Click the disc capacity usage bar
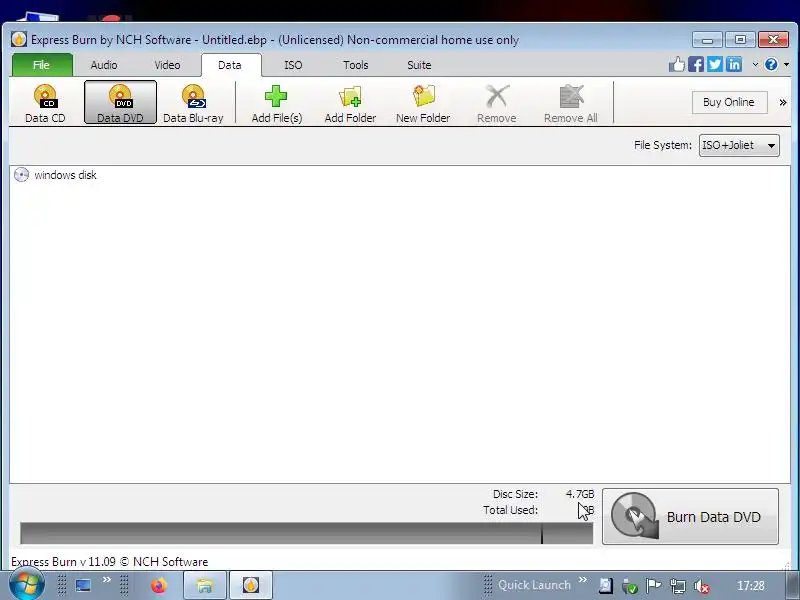The height and width of the screenshot is (600, 800). (x=307, y=533)
